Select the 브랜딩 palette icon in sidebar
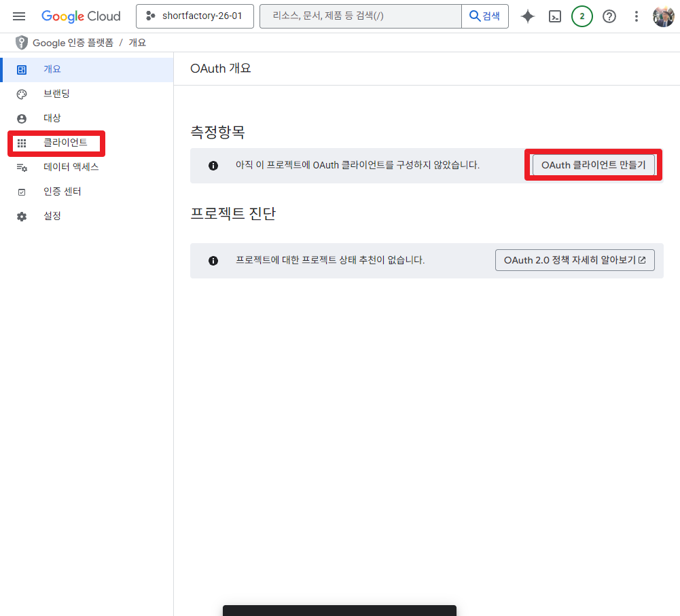 click(21, 93)
